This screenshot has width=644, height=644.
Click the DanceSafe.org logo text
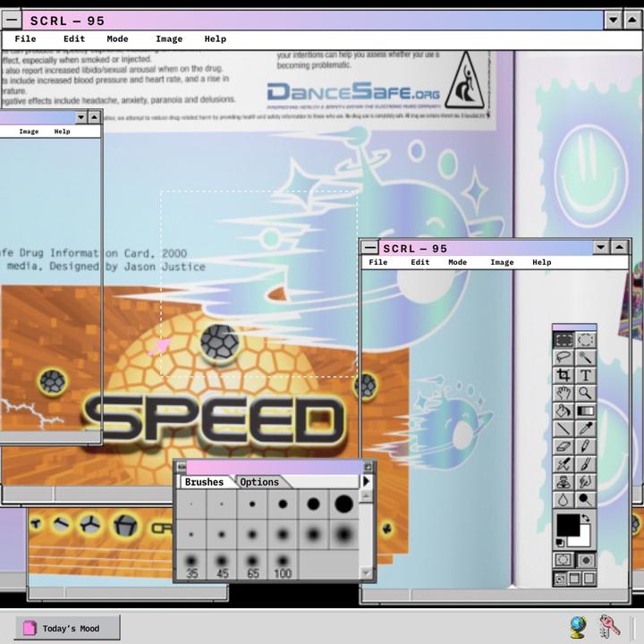[353, 91]
